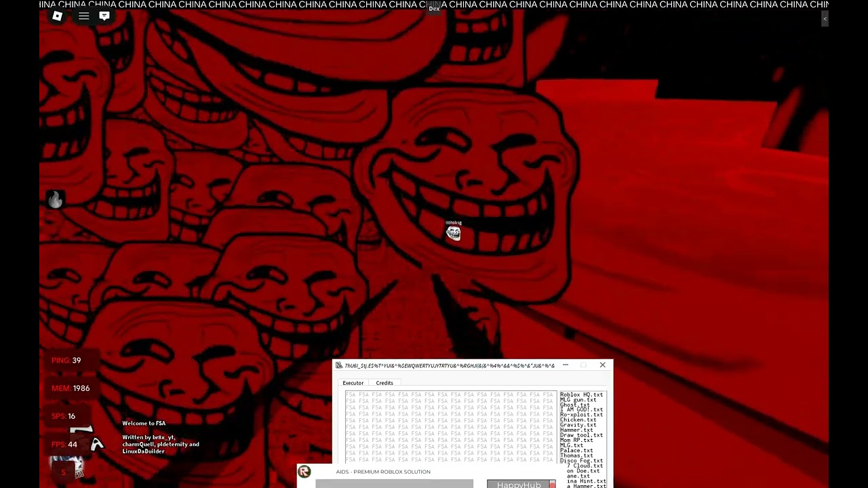
Task: Select MLG.txt script
Action: 572,445
